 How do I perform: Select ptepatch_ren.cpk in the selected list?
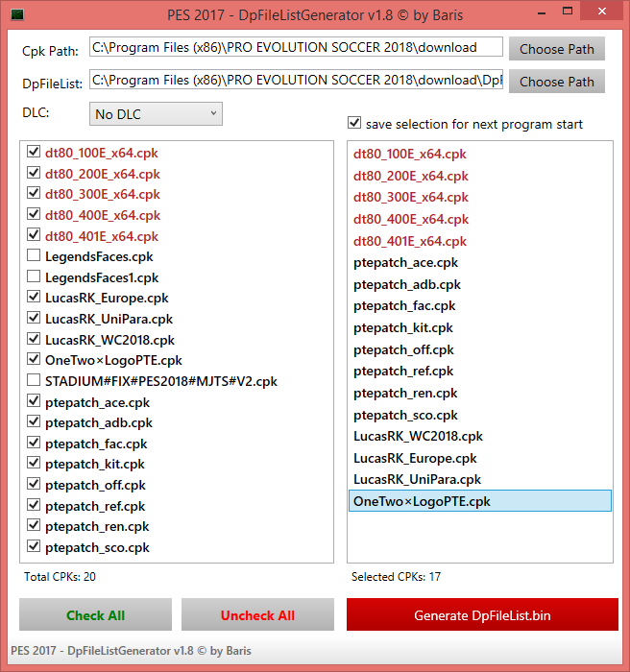pos(480,393)
